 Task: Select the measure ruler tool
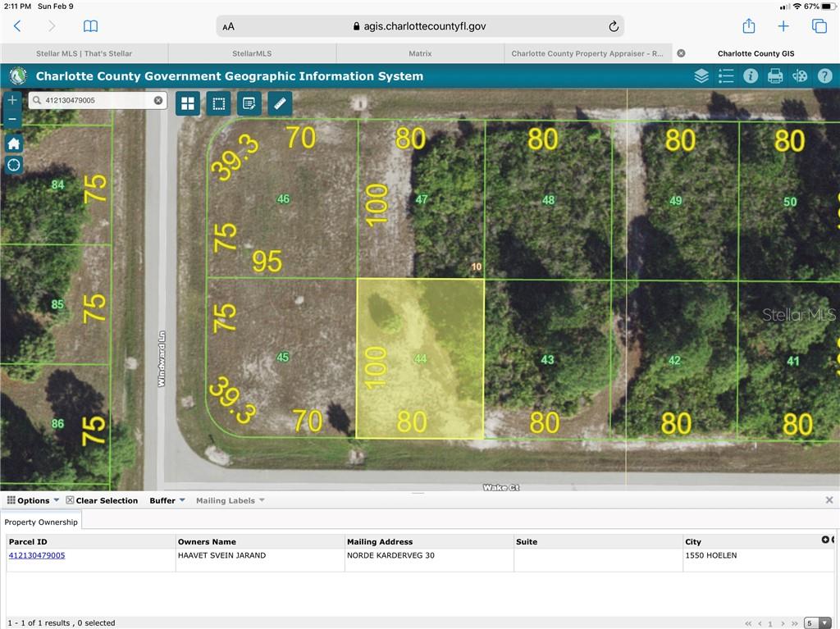pos(280,103)
